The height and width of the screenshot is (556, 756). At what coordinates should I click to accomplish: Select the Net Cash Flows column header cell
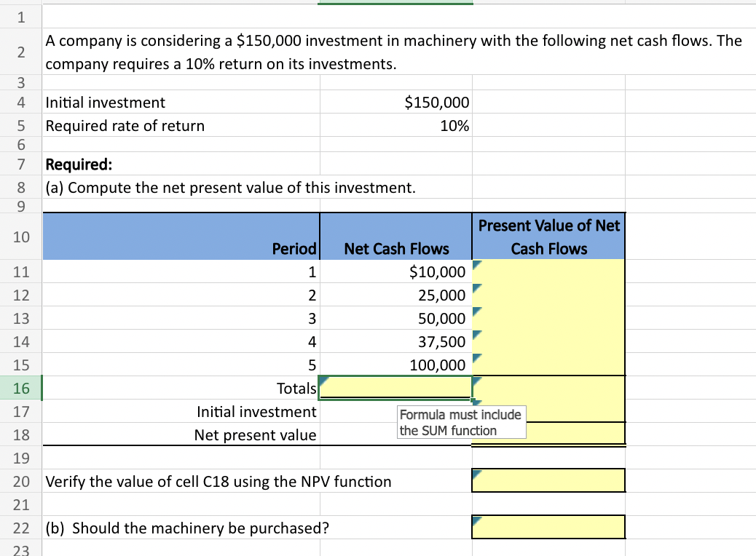pyautogui.click(x=395, y=236)
